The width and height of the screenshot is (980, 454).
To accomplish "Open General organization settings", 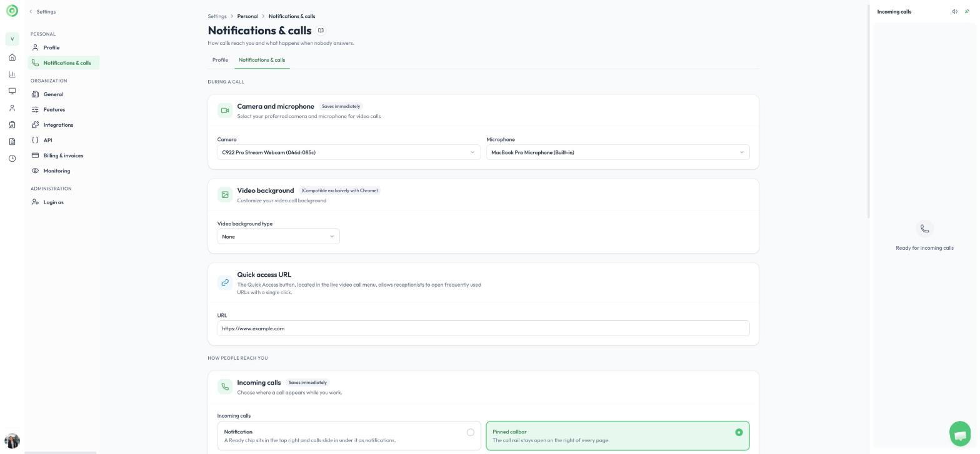I will click(x=63, y=94).
